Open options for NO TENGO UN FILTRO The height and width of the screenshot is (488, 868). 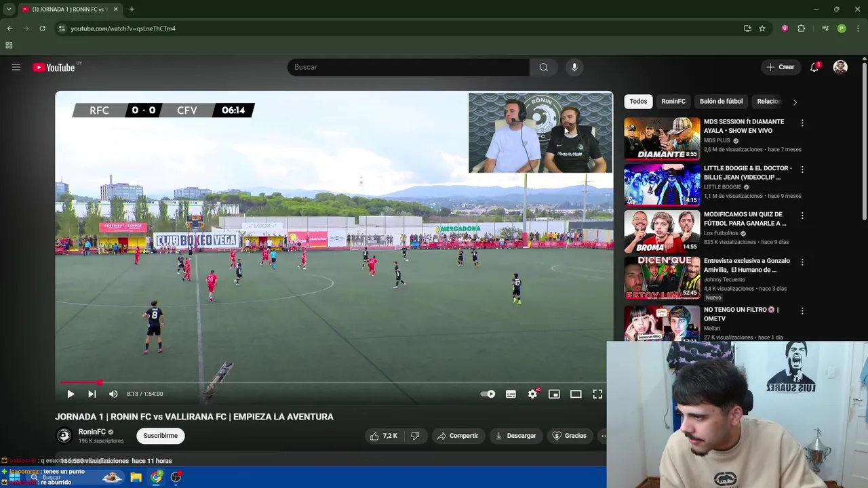(x=802, y=310)
